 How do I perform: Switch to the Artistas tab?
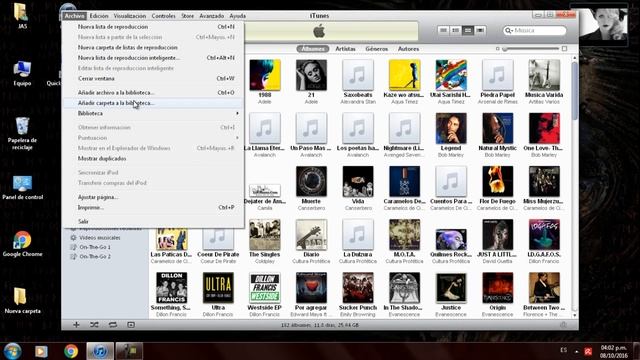pyautogui.click(x=345, y=49)
